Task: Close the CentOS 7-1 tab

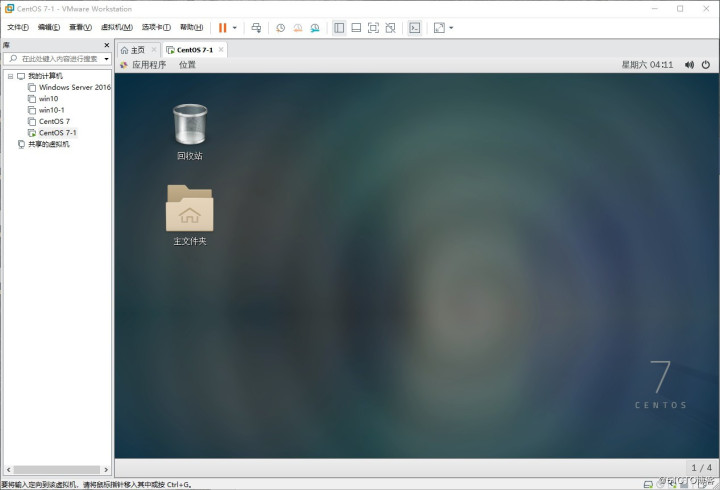Action: [221, 50]
